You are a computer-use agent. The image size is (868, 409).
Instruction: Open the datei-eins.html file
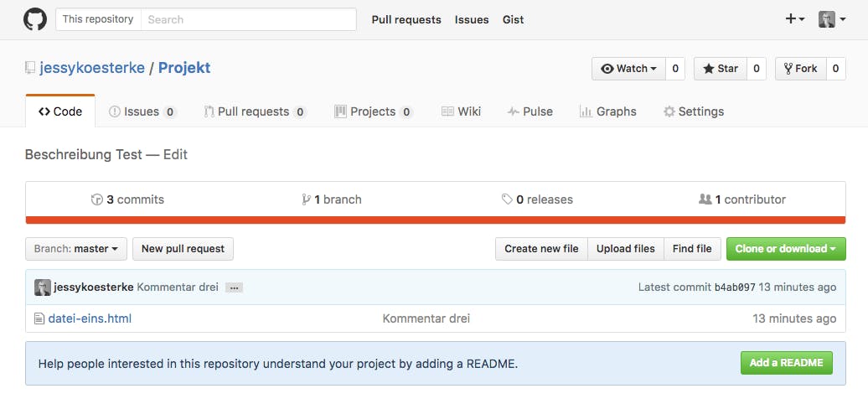[x=90, y=318]
